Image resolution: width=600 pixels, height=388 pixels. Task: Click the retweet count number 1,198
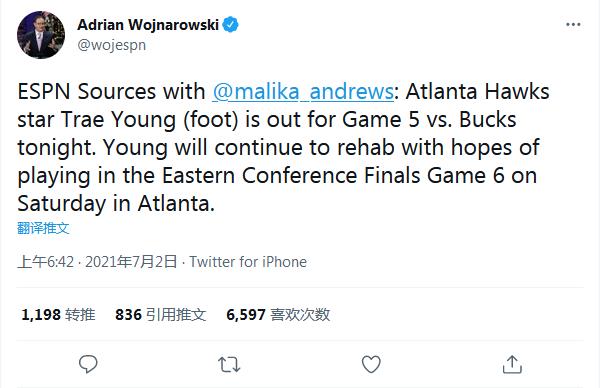41,315
